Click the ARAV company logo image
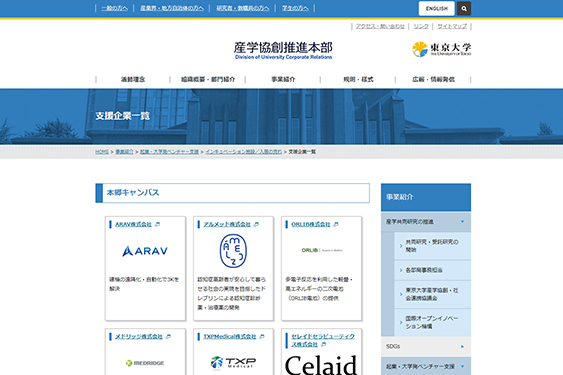This screenshot has height=375, width=563. (x=145, y=251)
